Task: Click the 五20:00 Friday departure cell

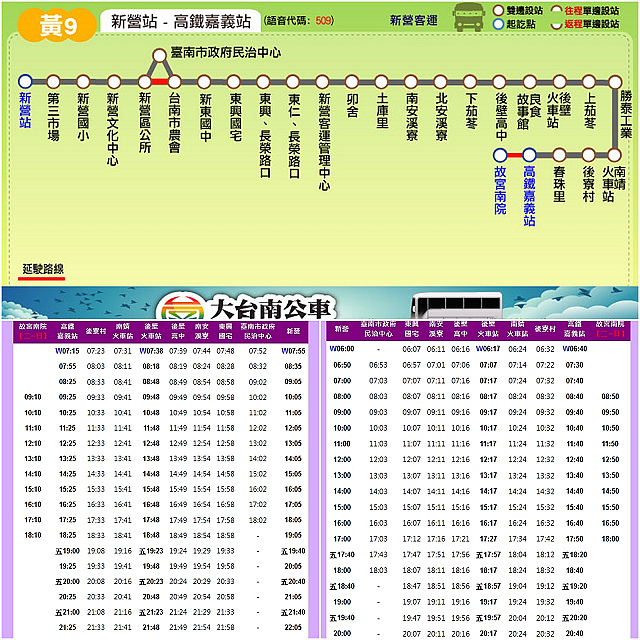Action: (x=67, y=582)
